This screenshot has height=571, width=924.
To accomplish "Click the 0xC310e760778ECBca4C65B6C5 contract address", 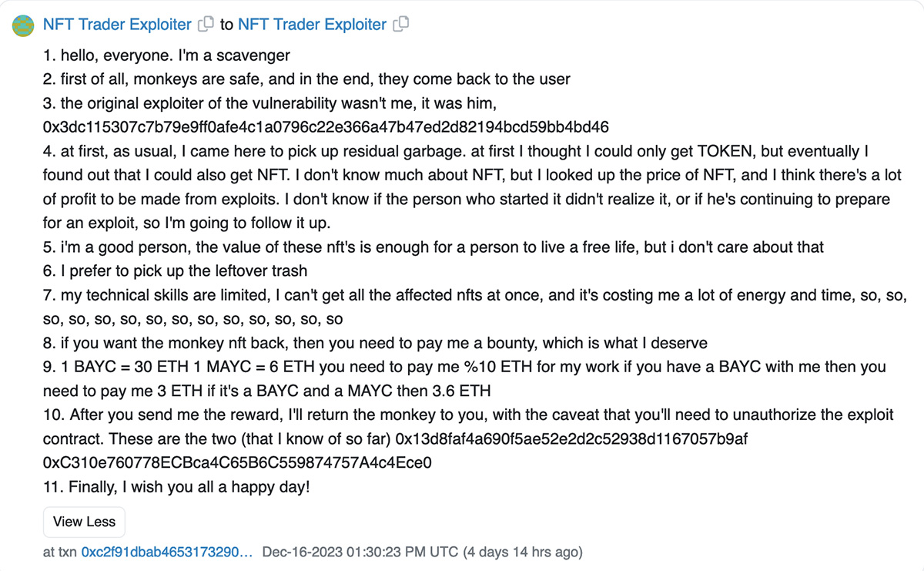I will click(238, 463).
